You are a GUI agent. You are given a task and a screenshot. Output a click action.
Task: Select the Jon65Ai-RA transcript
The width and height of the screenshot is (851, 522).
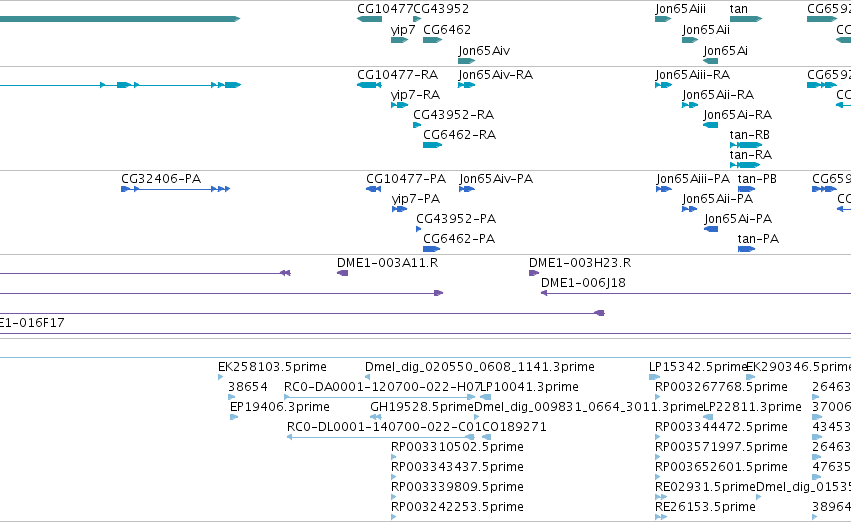(738, 115)
